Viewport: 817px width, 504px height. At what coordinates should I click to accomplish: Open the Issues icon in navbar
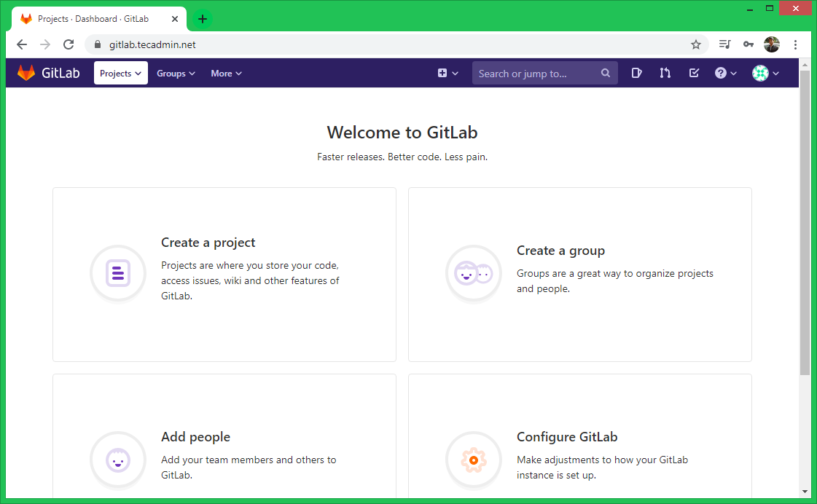tap(636, 74)
